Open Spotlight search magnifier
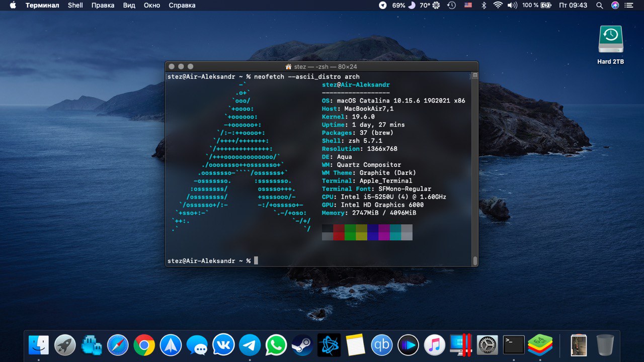Image resolution: width=644 pixels, height=362 pixels. click(x=600, y=5)
